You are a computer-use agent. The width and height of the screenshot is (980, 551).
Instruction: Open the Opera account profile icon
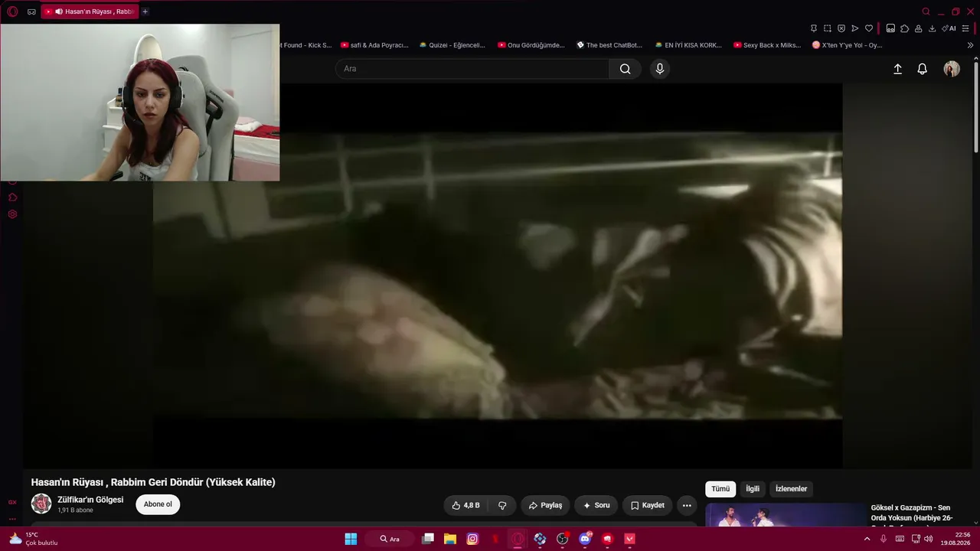point(918,28)
